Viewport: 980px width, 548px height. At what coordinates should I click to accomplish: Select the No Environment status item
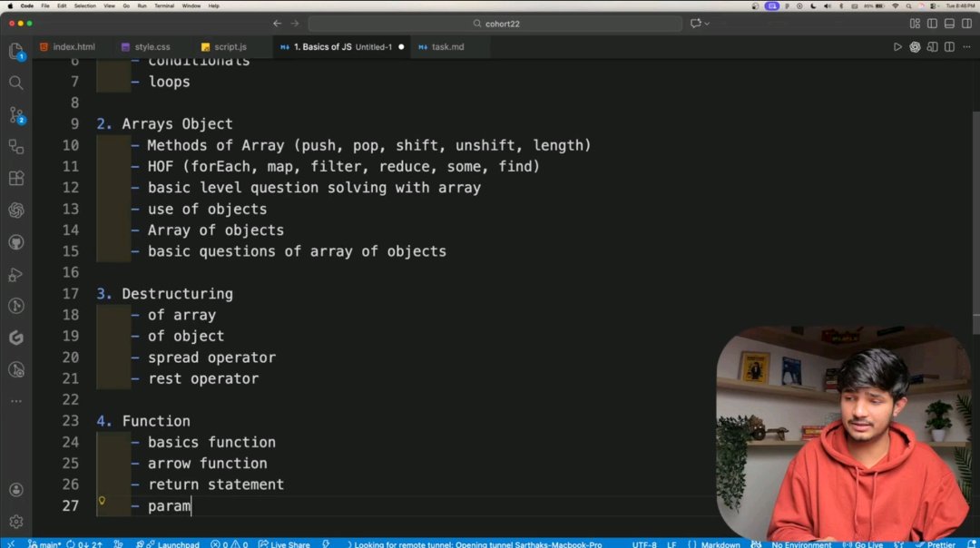pos(801,544)
